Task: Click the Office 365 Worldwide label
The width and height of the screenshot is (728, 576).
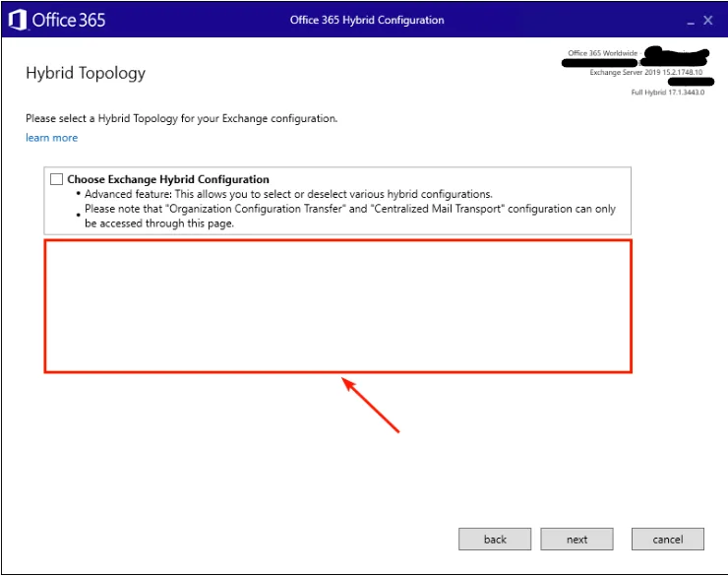Action: [x=602, y=53]
